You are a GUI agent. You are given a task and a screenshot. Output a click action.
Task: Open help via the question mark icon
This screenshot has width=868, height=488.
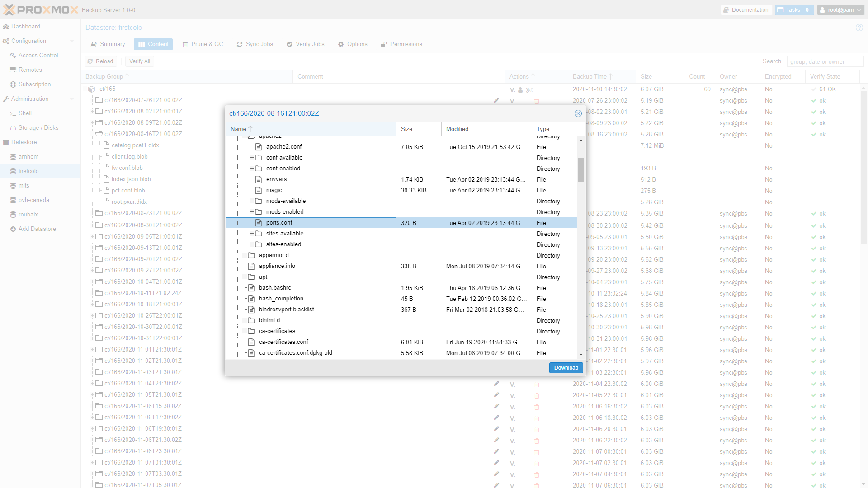[x=859, y=28]
